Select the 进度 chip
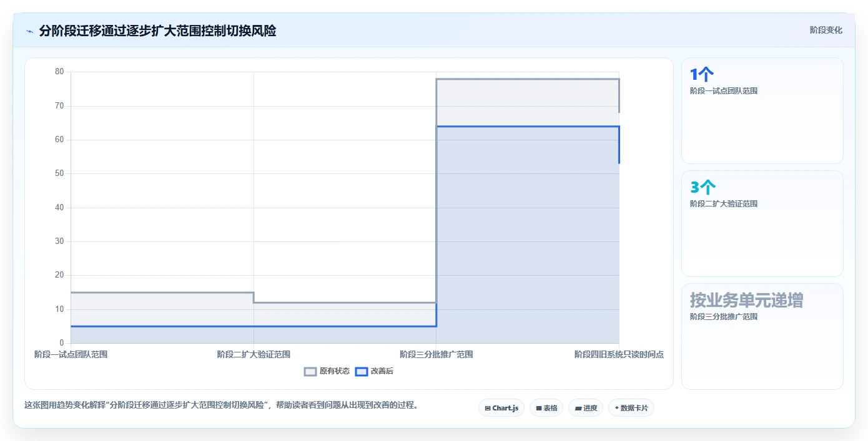Viewport: 868px width, 441px height. tap(586, 408)
